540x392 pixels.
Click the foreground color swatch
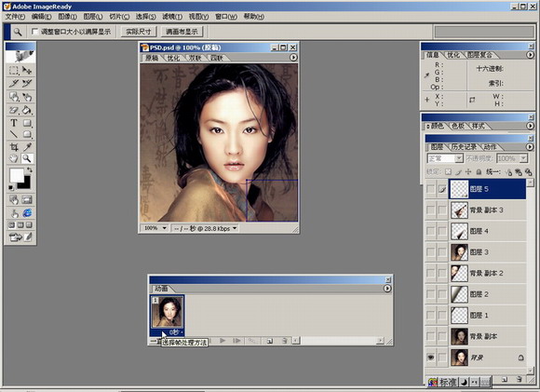click(x=16, y=175)
